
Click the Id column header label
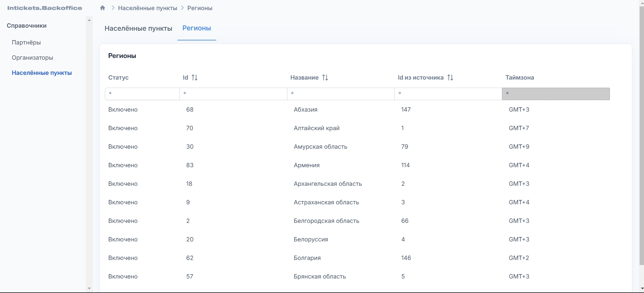(x=185, y=78)
